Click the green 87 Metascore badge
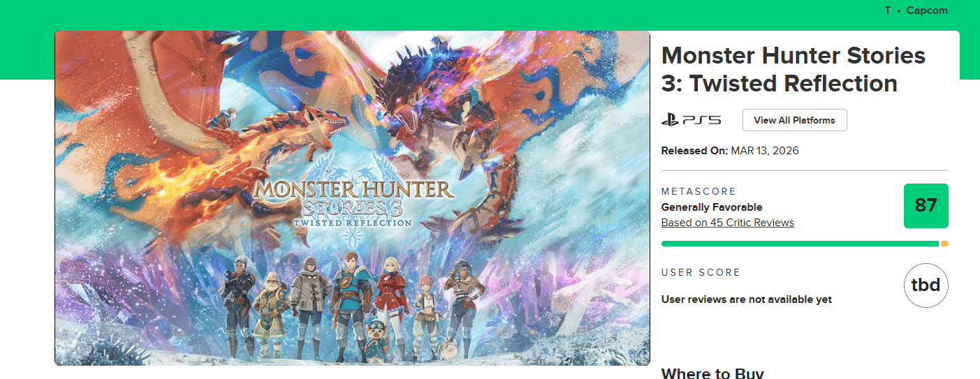Viewport: 980px width, 379px height. (926, 206)
